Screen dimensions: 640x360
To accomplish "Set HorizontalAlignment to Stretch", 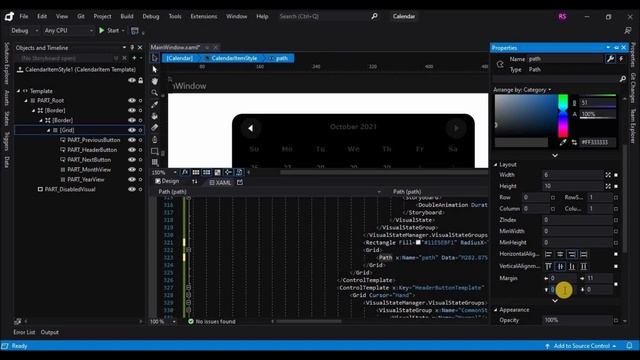I will [584, 254].
